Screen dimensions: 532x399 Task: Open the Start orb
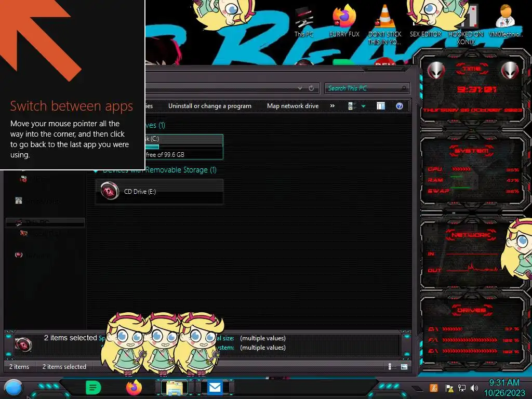click(14, 388)
